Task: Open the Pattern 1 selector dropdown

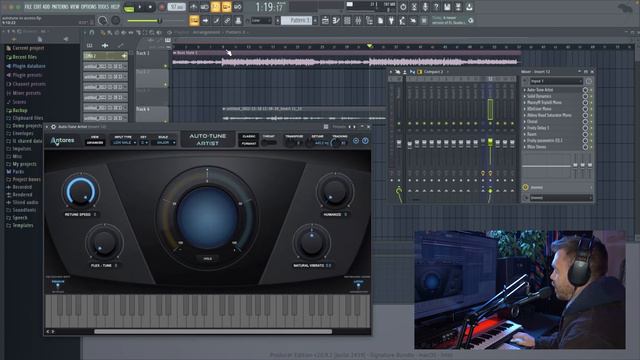Action: pos(297,20)
